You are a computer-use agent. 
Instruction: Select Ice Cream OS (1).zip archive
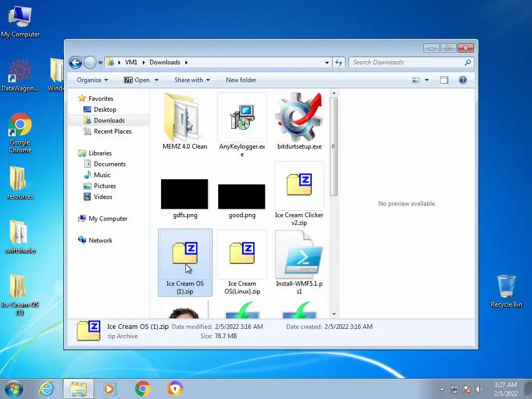[x=185, y=262]
